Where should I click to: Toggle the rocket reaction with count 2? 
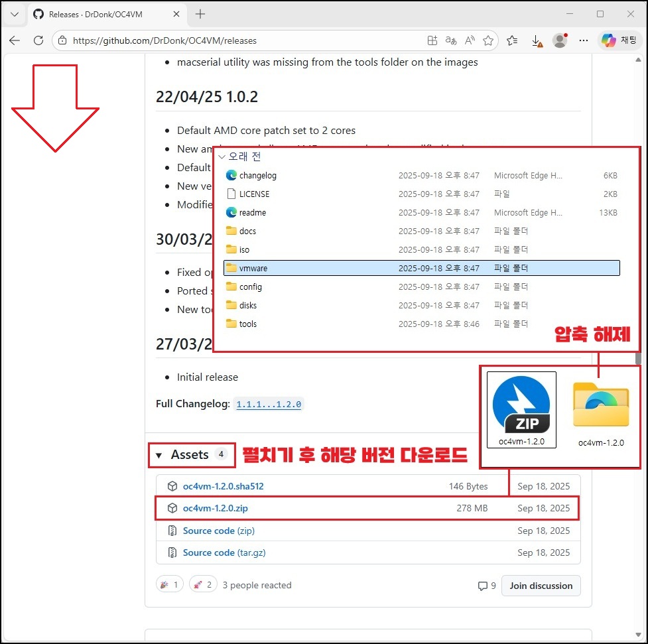coord(203,585)
